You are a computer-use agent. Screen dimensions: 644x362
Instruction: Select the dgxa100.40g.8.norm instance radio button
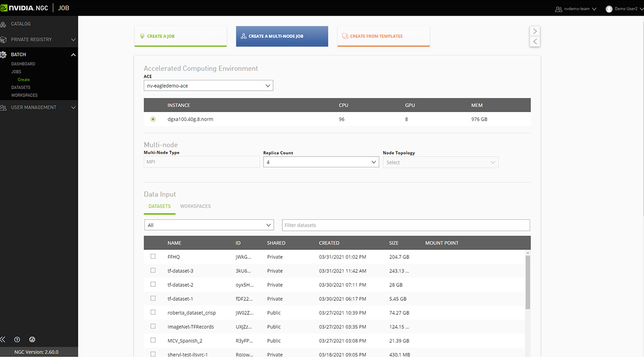point(153,119)
